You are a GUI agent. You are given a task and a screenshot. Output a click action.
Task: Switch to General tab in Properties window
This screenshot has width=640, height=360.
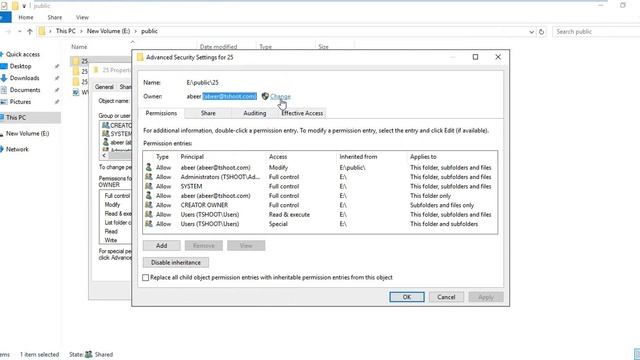tap(104, 87)
